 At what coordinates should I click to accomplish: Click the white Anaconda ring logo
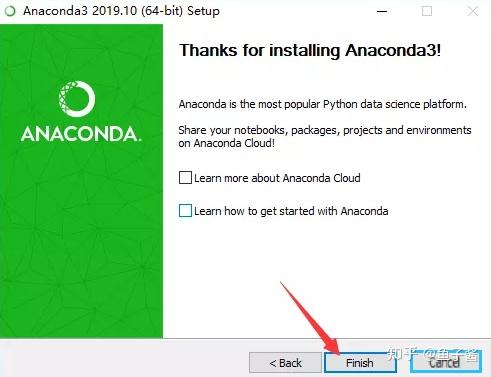tap(77, 99)
